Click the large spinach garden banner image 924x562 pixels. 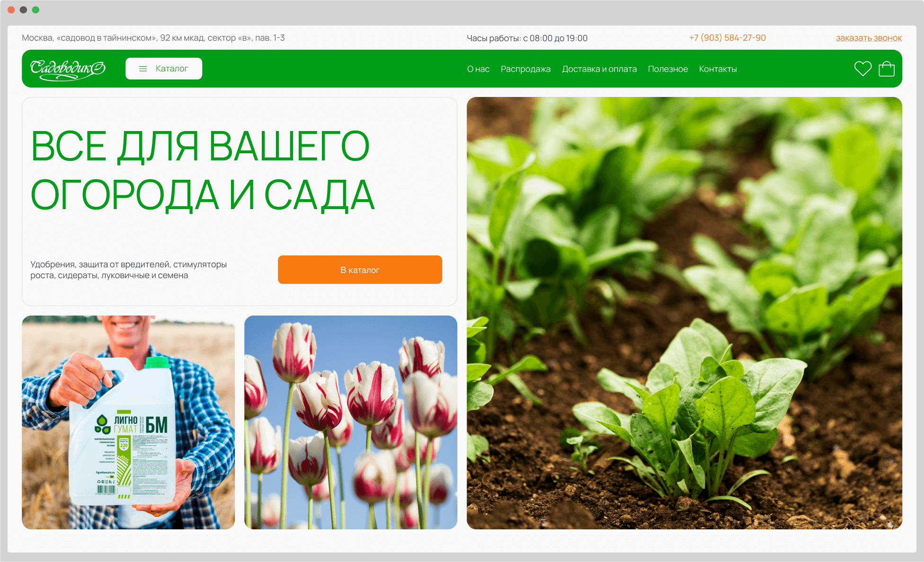684,313
